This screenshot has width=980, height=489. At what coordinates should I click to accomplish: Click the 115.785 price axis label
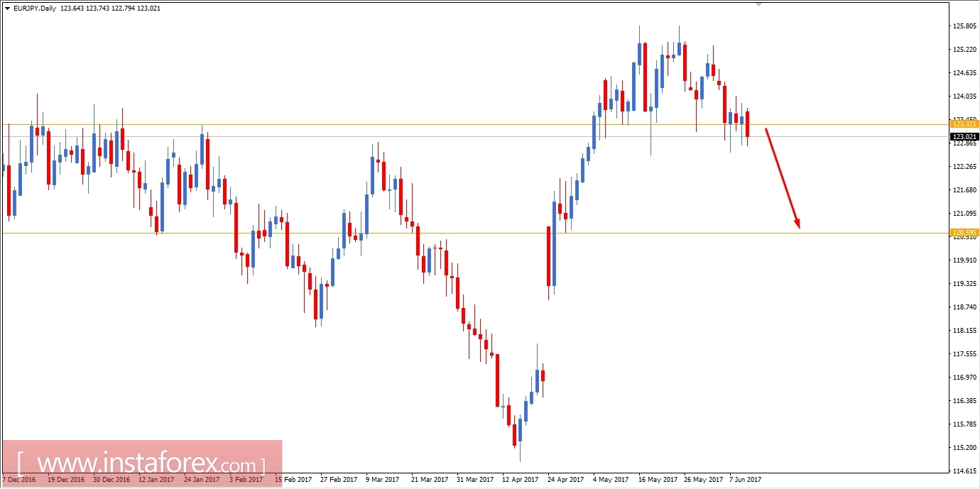[966, 424]
